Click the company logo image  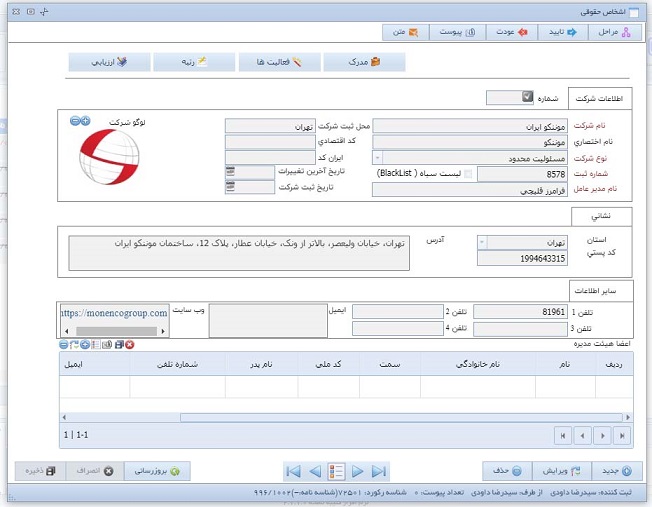point(109,157)
